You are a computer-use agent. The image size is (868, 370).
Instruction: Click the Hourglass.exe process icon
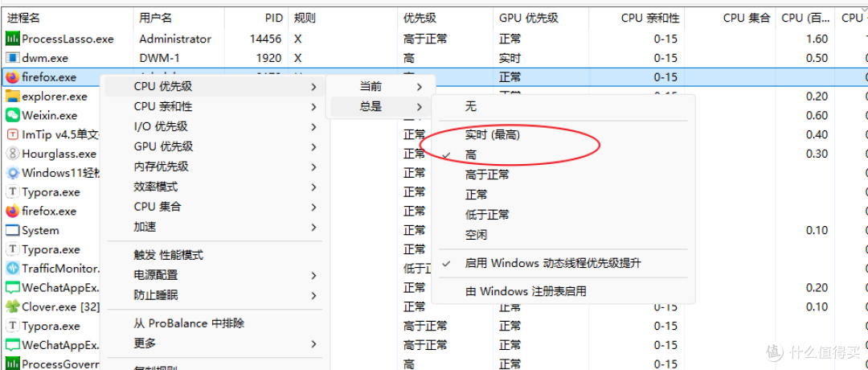click(x=12, y=154)
